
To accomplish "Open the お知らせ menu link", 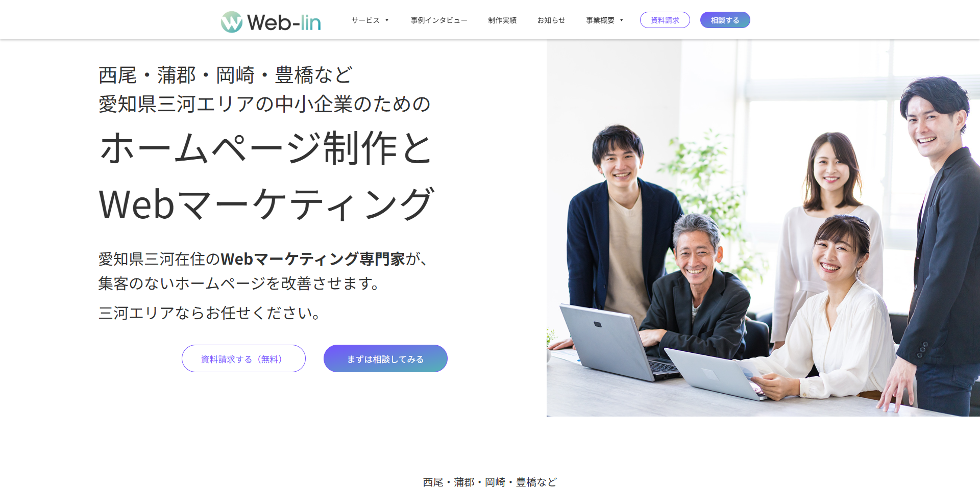I will [x=551, y=20].
